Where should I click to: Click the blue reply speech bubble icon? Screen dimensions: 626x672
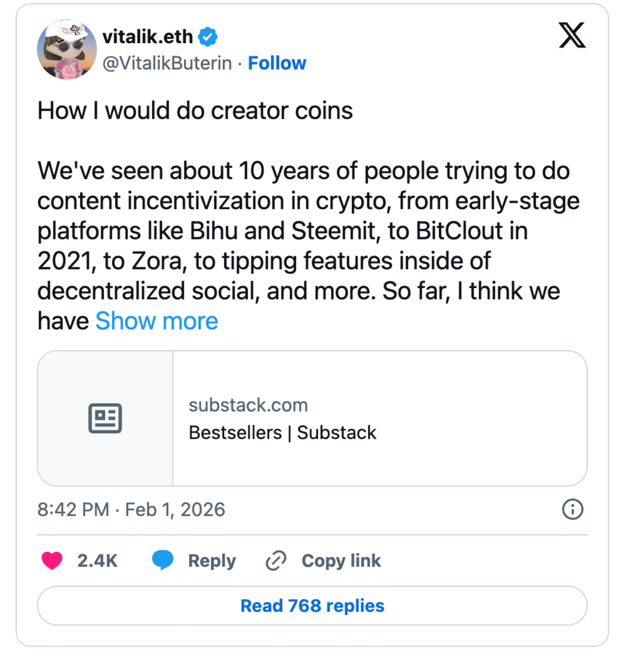(163, 560)
